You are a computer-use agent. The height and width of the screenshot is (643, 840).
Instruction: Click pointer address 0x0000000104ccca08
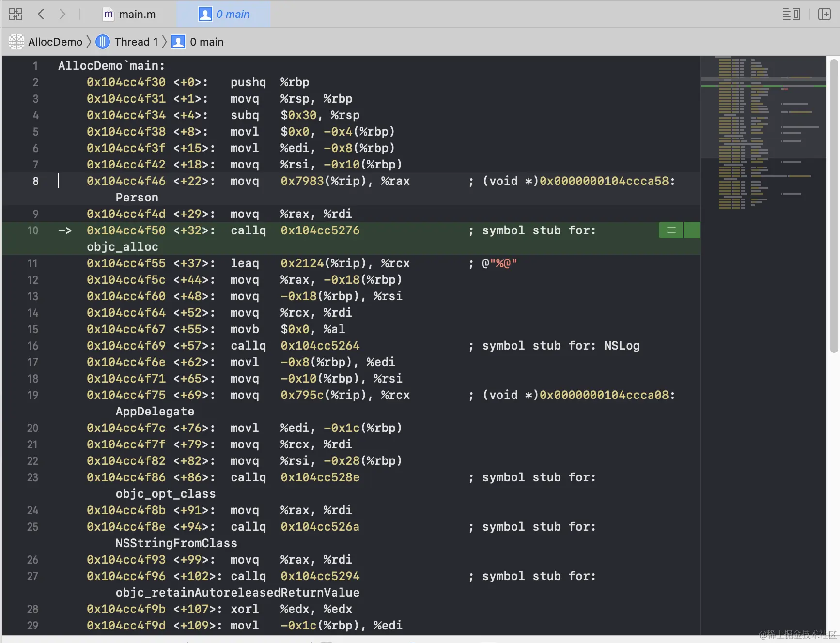click(604, 395)
